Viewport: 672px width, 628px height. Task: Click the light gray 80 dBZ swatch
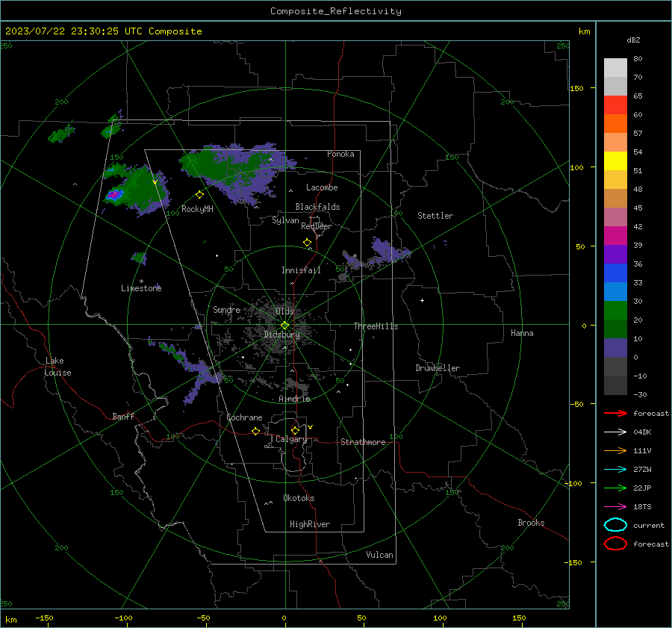(615, 68)
